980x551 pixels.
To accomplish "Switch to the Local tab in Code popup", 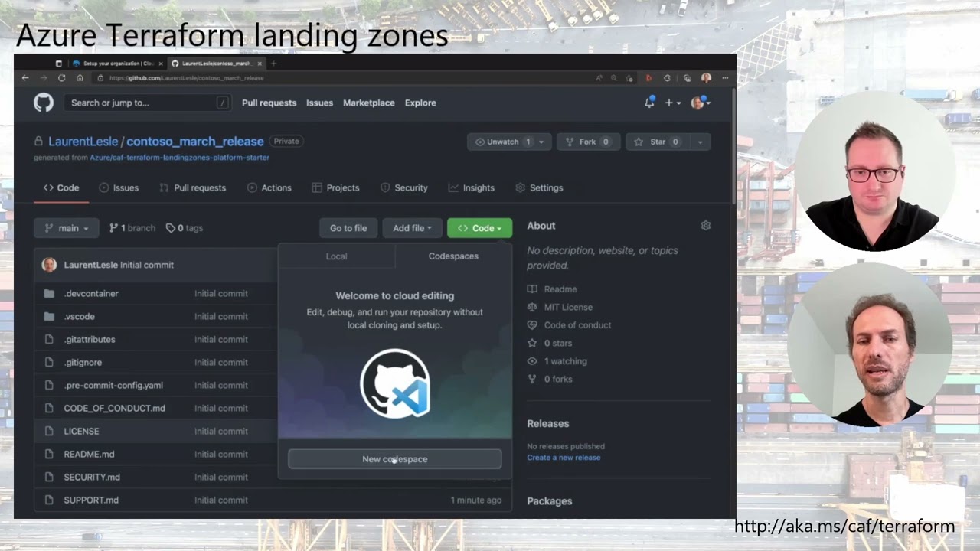I will 336,256.
